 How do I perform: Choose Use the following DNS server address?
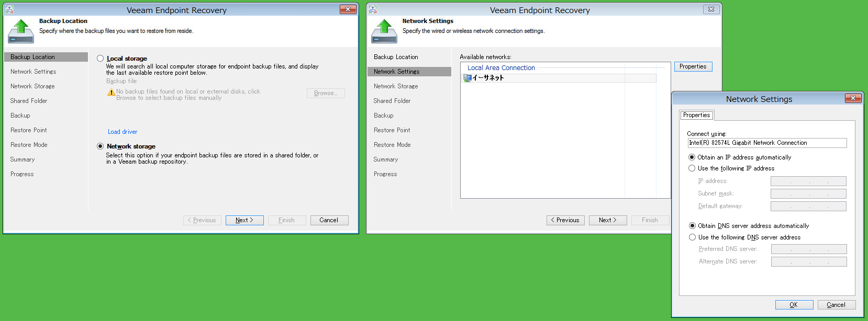coord(692,237)
